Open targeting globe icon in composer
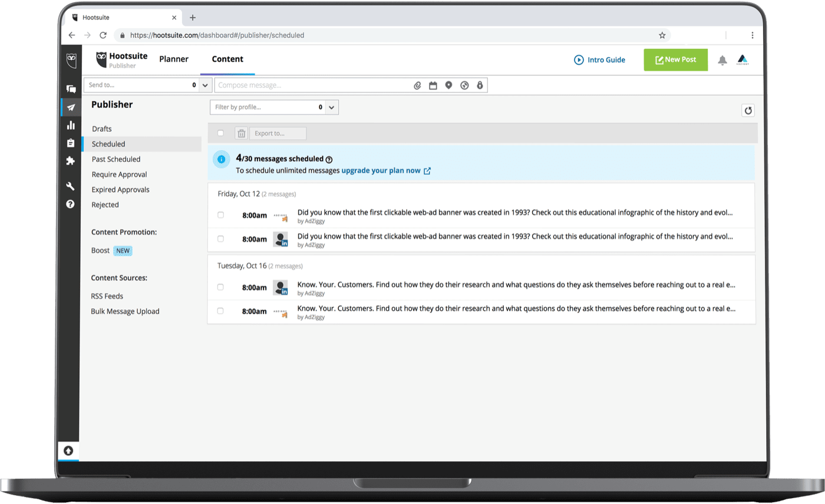This screenshot has height=504, width=825. coord(464,85)
